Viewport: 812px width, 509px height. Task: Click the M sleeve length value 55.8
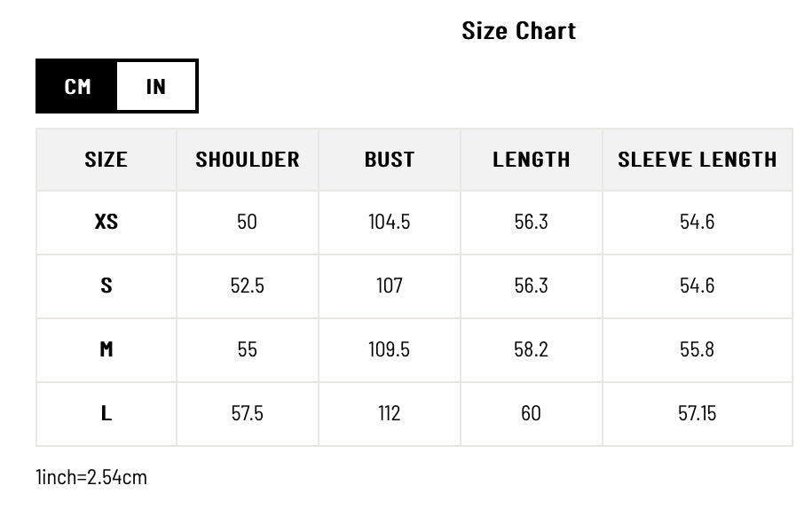(x=698, y=349)
